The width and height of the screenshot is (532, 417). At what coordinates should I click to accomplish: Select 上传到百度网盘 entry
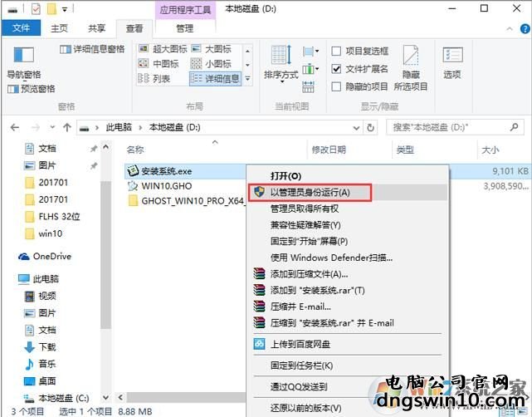[x=349, y=345]
